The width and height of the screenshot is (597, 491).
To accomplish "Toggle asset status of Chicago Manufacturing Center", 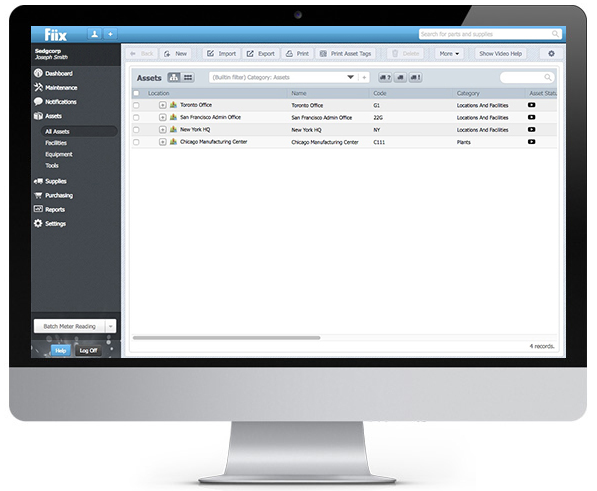I will tap(532, 142).
